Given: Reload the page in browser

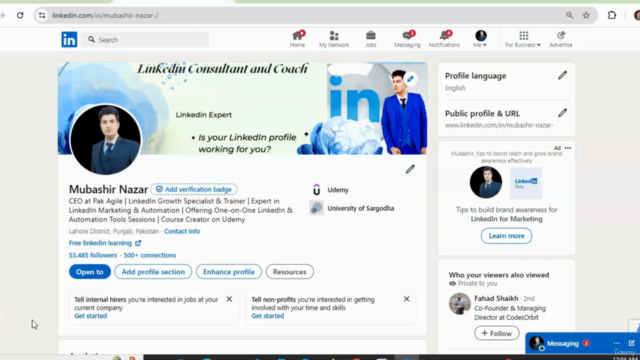Looking at the screenshot, I should (x=20, y=16).
